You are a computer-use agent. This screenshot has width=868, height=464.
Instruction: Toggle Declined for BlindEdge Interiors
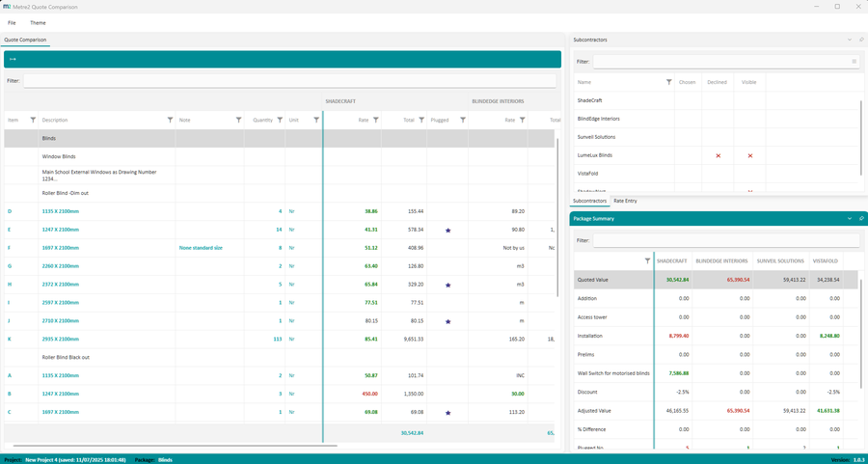(x=718, y=119)
